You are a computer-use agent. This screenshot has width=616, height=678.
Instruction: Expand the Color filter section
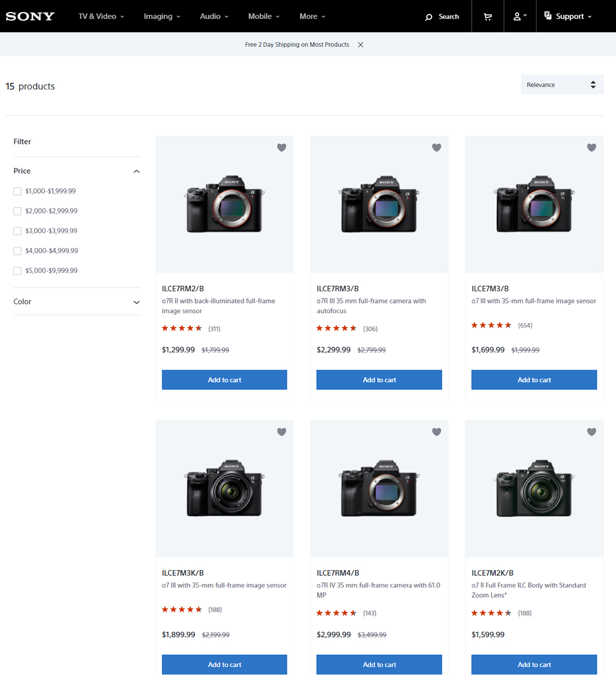tap(137, 302)
